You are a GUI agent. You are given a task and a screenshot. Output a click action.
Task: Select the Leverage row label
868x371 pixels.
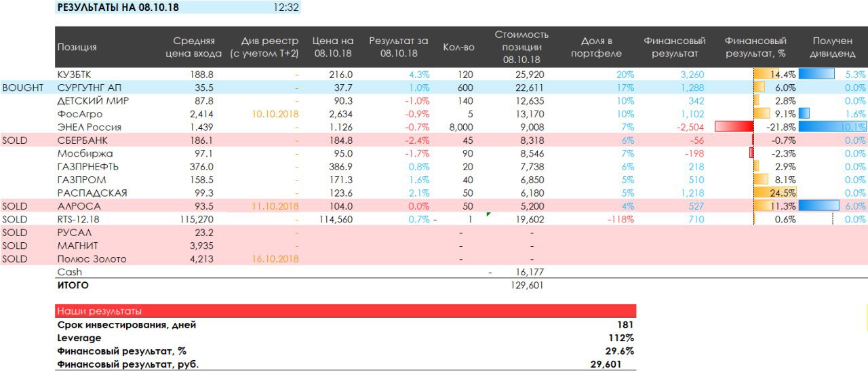tap(79, 338)
